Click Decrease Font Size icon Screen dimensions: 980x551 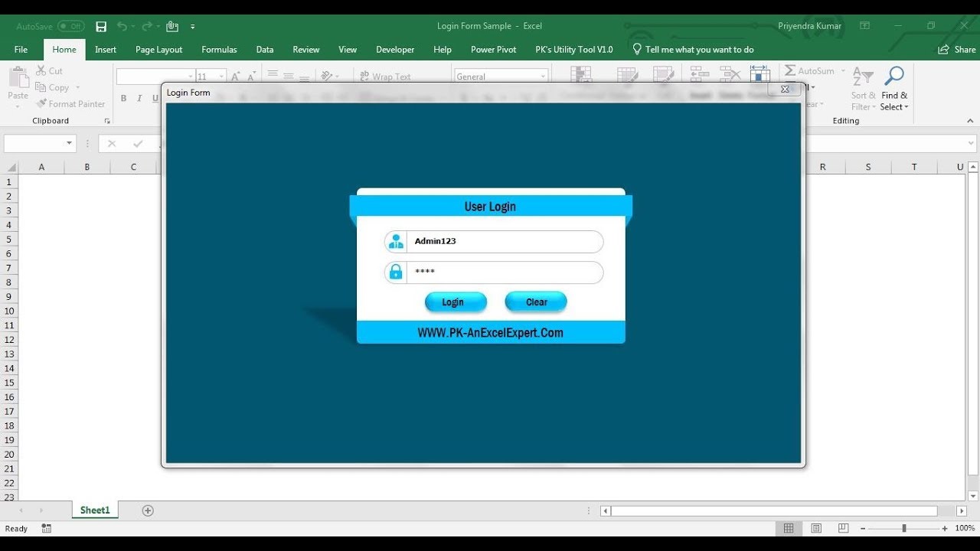252,77
